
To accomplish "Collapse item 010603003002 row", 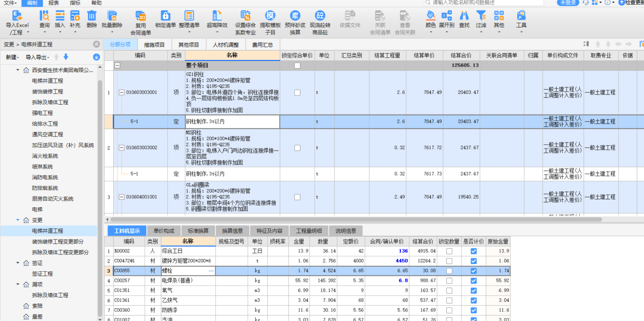I will (122, 148).
